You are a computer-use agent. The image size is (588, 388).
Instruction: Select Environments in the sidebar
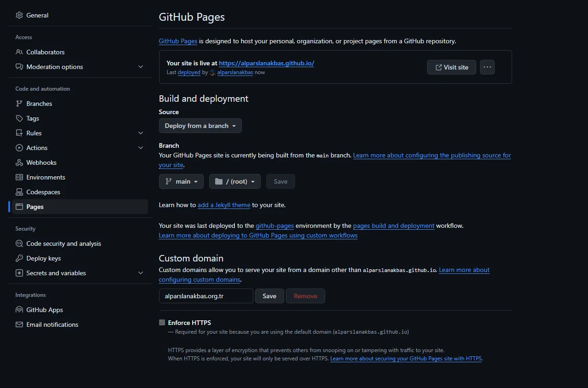[x=80, y=177]
